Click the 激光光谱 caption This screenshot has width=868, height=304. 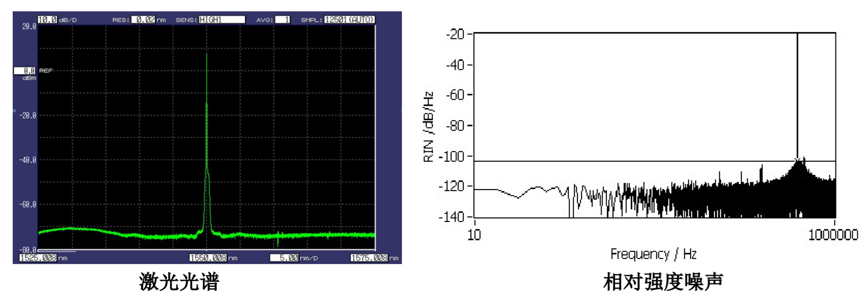click(x=179, y=282)
